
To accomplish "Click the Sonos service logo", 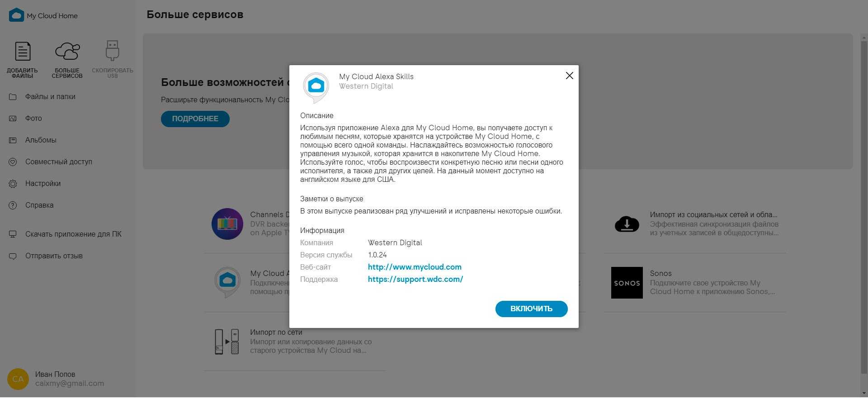I will click(x=627, y=283).
